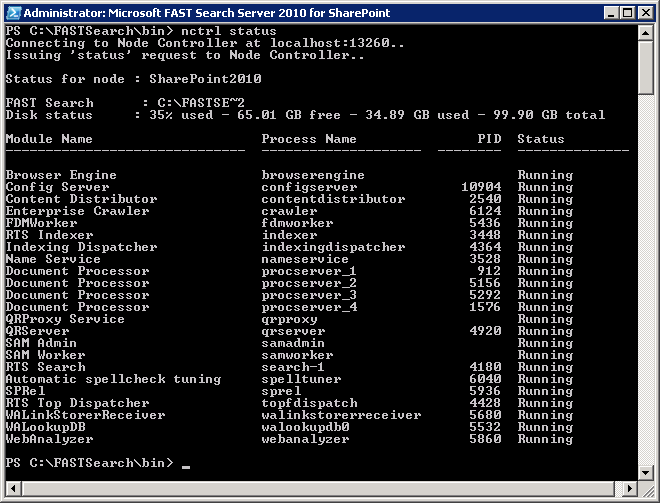660x503 pixels.
Task: Maximize the FAST Search Server window
Action: [x=627, y=13]
